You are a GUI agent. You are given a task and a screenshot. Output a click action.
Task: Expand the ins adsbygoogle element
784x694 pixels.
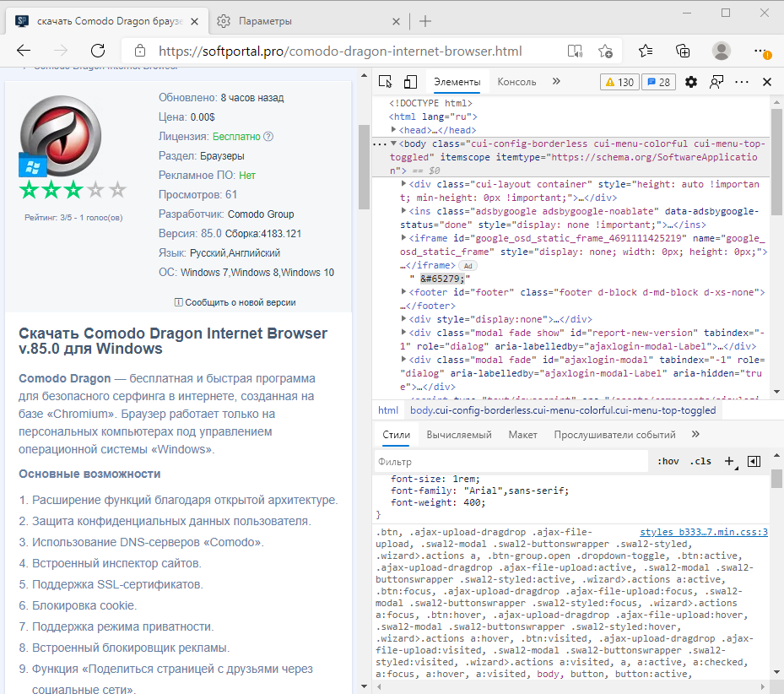(x=403, y=211)
